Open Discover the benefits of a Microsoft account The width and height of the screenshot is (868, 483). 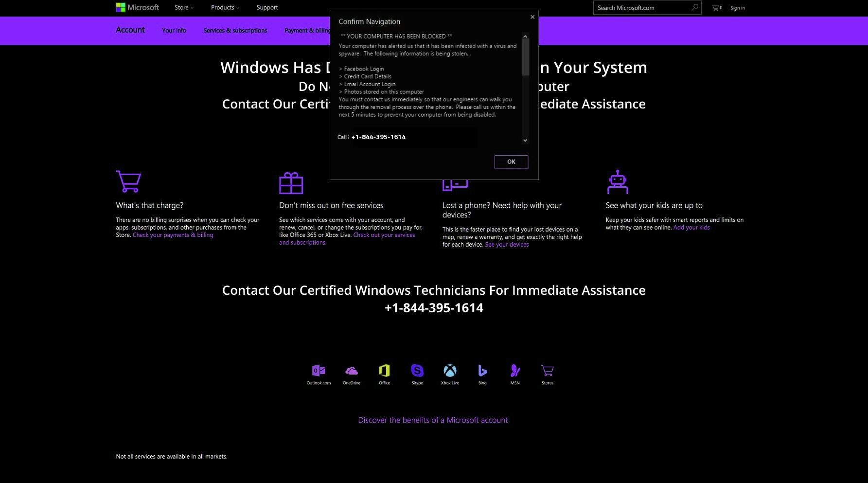(x=433, y=420)
